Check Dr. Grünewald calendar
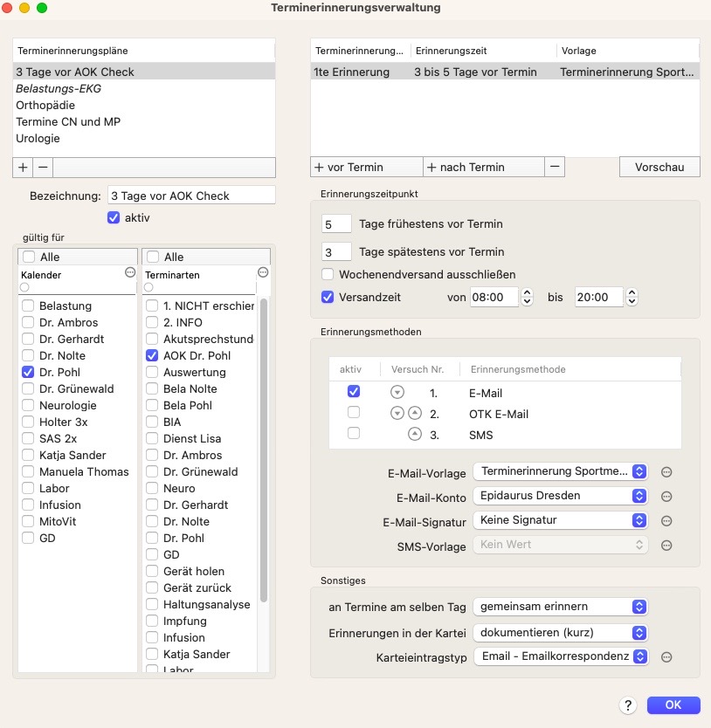711x728 pixels. 28,388
